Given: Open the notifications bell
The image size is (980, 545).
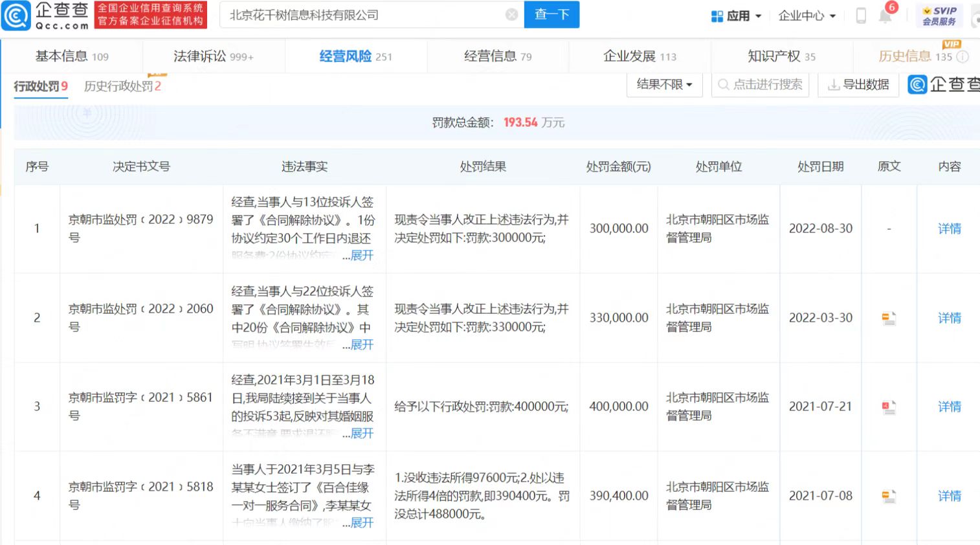Looking at the screenshot, I should point(885,16).
